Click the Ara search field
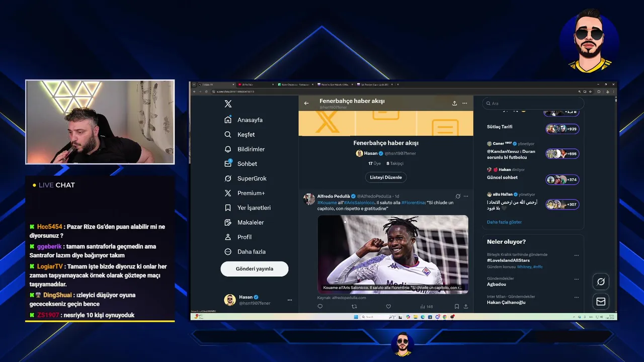Viewport: 644px width, 362px height. [533, 104]
